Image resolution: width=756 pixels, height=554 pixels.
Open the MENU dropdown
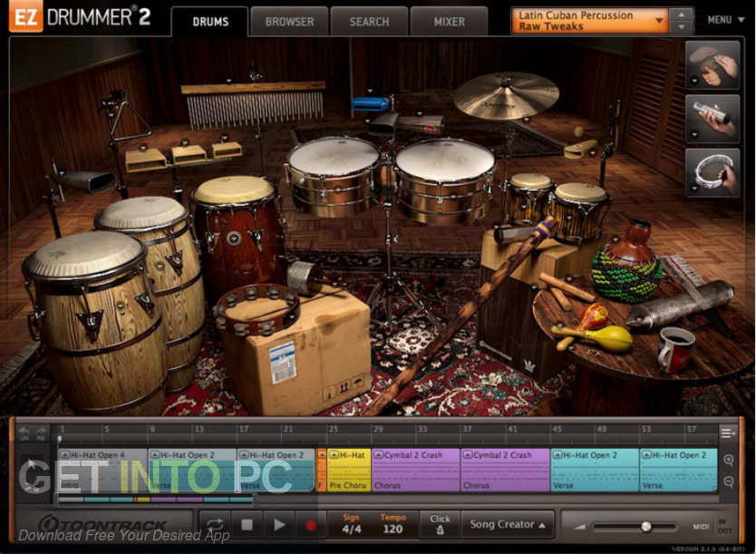pos(726,20)
